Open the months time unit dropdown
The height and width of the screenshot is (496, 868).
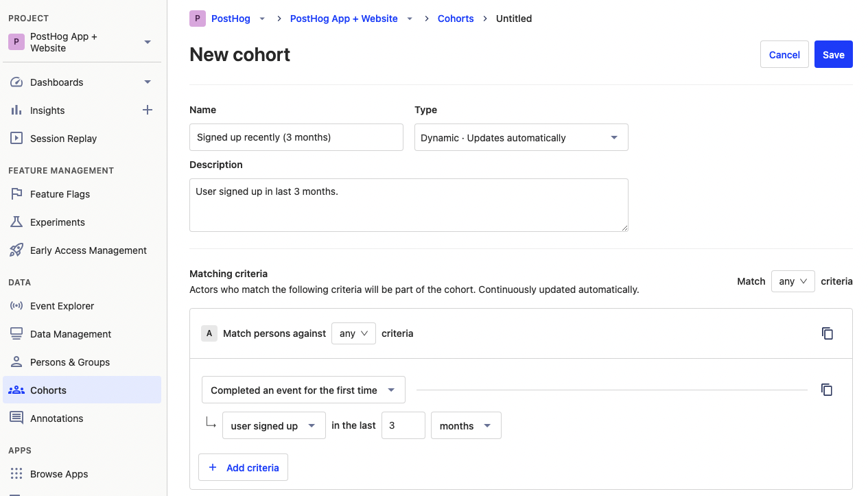(465, 425)
